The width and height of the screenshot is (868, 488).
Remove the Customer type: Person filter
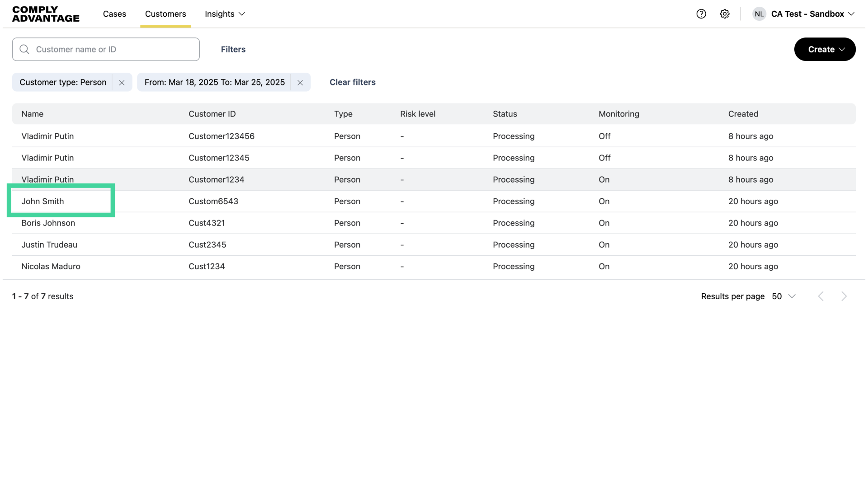click(x=122, y=83)
